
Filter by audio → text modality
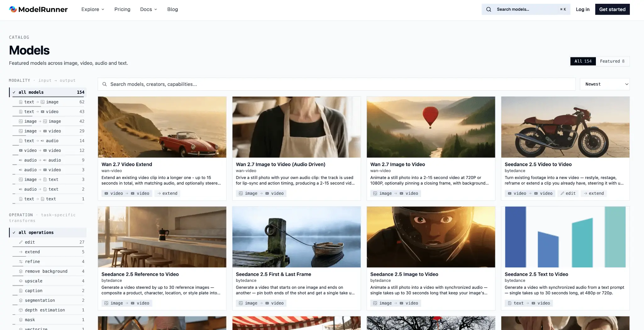[48, 189]
